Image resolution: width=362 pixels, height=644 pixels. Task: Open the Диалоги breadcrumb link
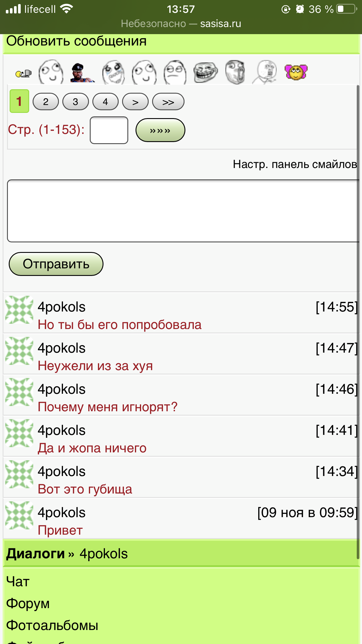(35, 553)
